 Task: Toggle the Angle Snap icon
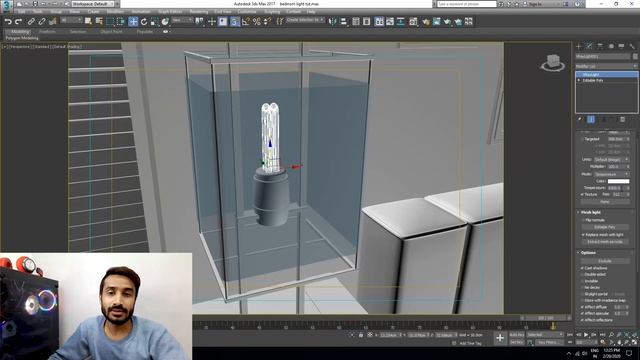(246, 22)
